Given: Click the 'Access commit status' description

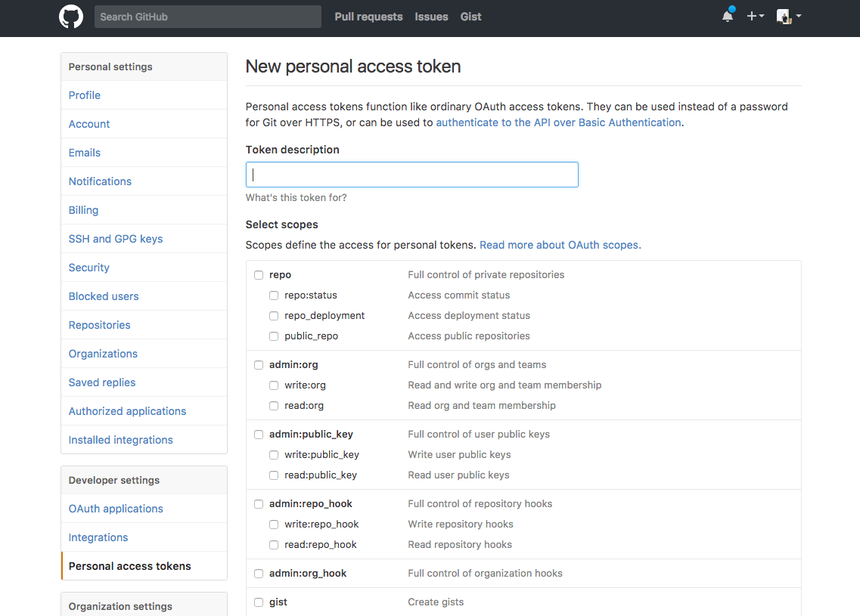Looking at the screenshot, I should coord(458,295).
